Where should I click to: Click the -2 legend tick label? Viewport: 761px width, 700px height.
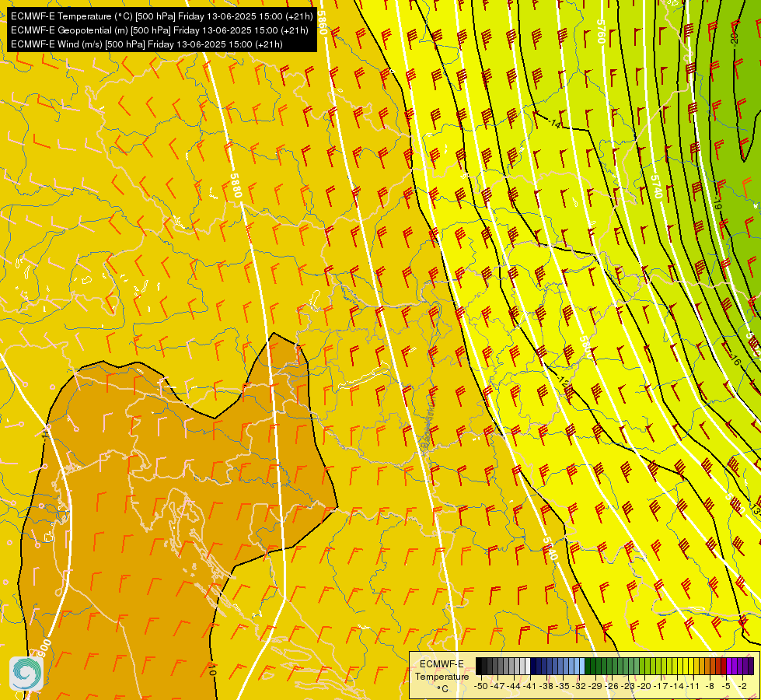click(x=743, y=686)
